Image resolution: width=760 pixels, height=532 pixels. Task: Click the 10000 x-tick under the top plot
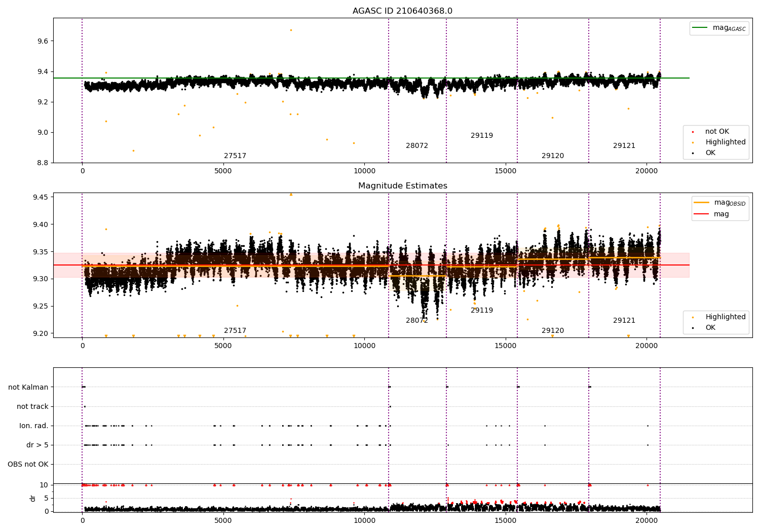click(364, 171)
